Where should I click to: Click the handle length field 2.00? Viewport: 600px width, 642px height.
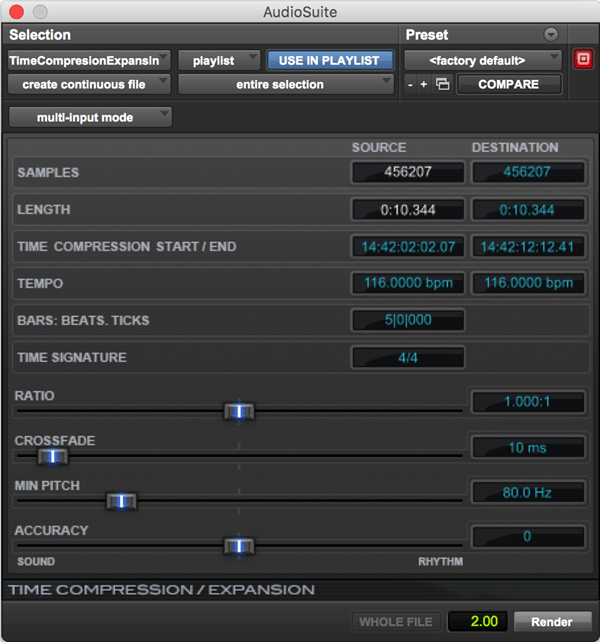pos(478,622)
